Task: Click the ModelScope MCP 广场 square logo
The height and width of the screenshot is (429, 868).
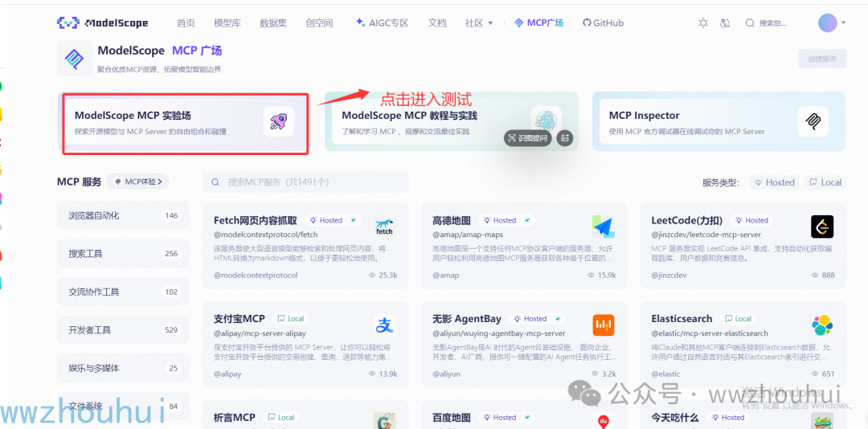Action: (75, 58)
